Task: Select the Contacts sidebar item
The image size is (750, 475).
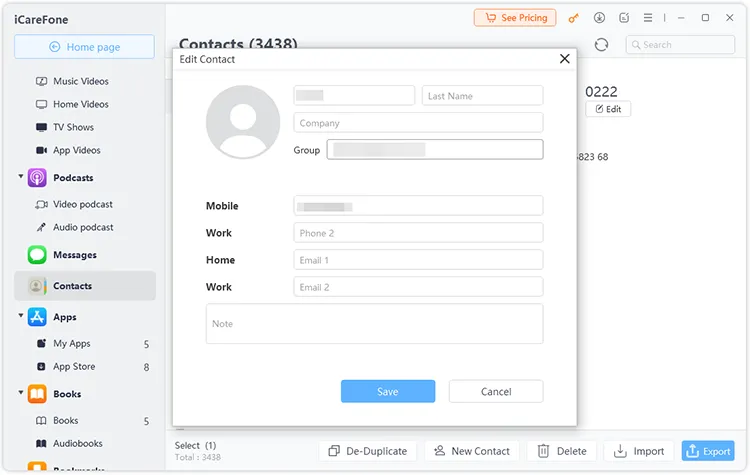Action: tap(85, 286)
